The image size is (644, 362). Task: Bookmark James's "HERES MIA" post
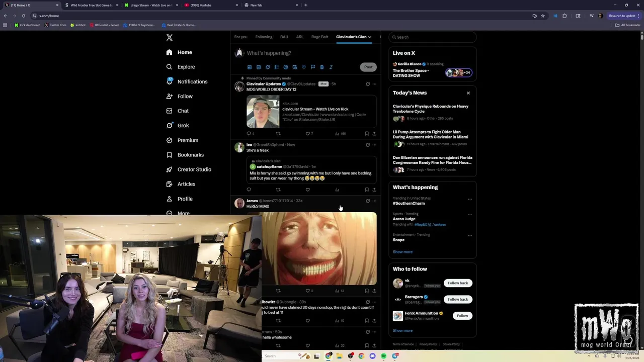coord(367,291)
